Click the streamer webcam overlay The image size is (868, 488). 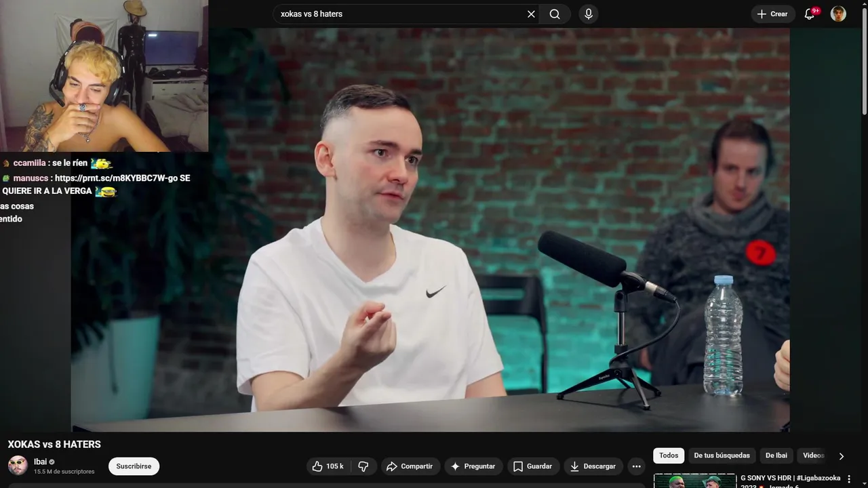(x=104, y=76)
